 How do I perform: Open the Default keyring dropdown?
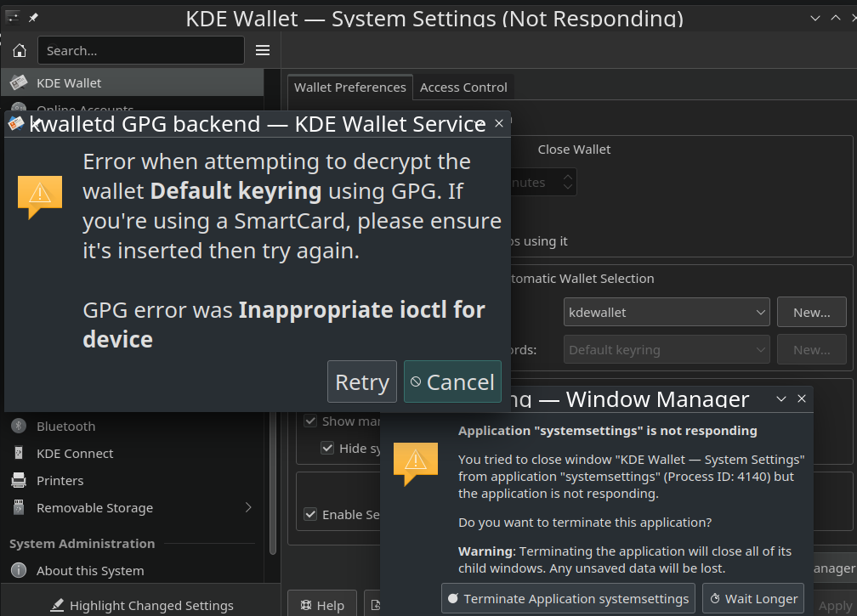coord(667,349)
